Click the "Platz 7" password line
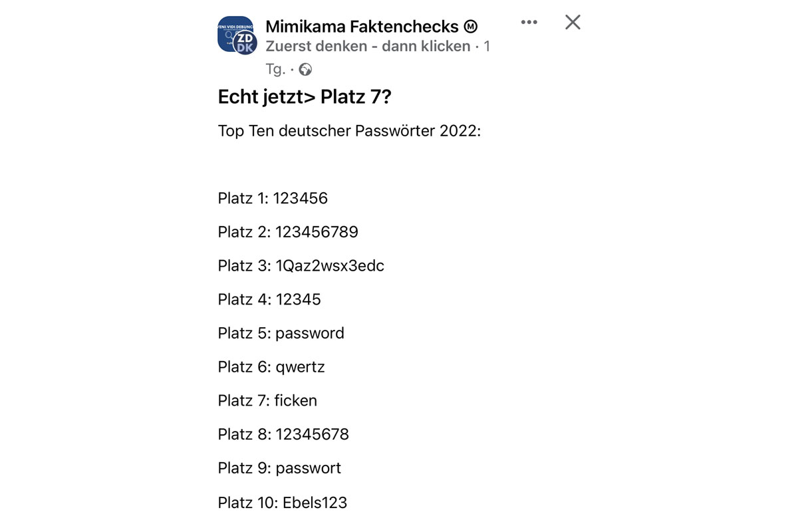Viewport: 798px width, 532px height. pos(267,400)
